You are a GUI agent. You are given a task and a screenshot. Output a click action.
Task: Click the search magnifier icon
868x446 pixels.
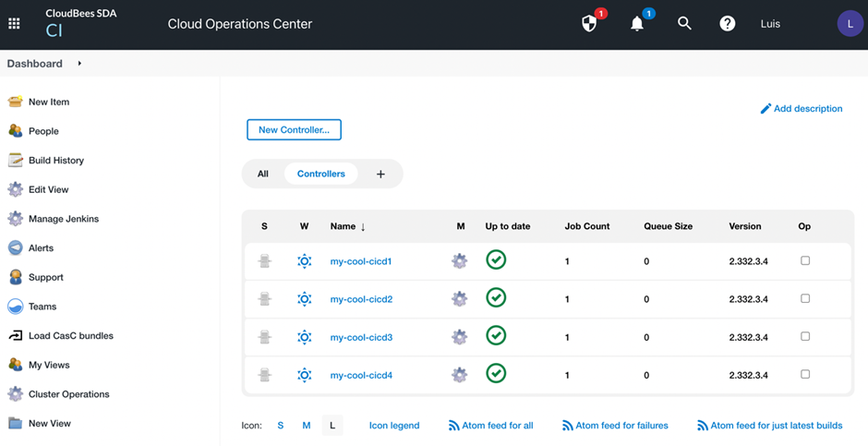[685, 23]
